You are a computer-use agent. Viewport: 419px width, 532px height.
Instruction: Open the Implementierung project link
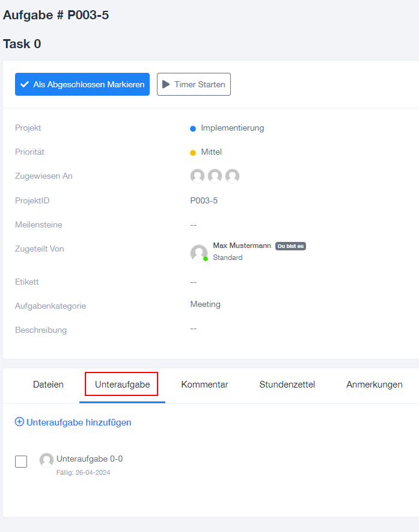point(232,128)
